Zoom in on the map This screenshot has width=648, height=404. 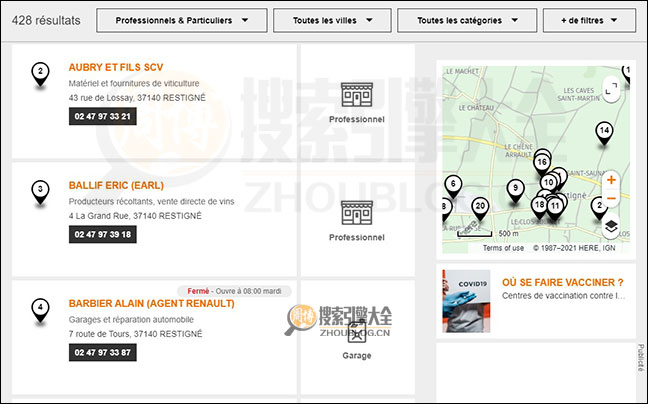[611, 181]
